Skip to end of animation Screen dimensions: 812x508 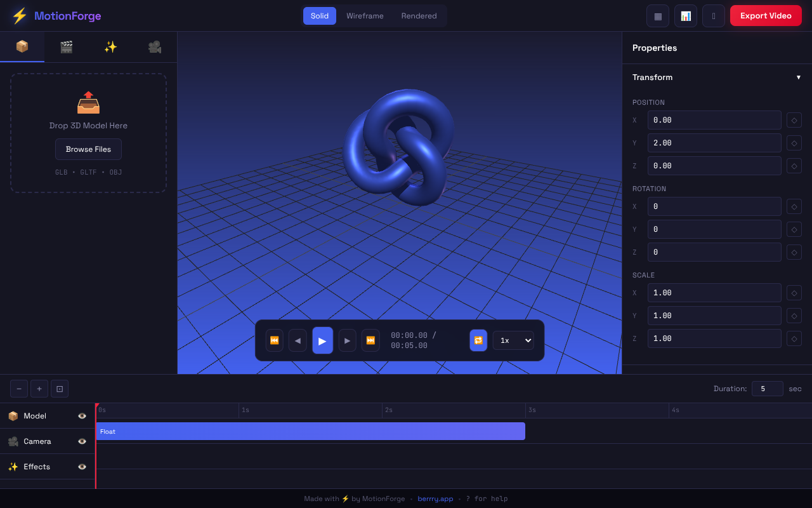[370, 340]
